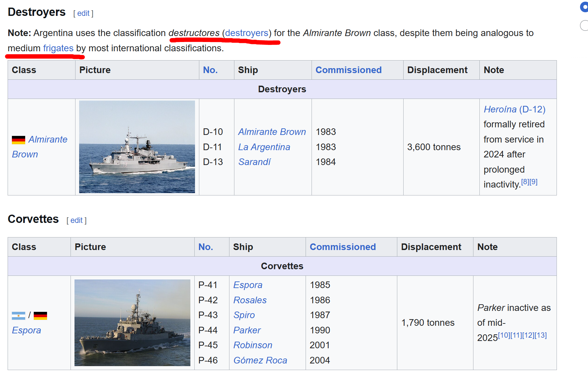
Task: Click '2004' commissioned year for Gómez Roca
Action: (x=320, y=360)
